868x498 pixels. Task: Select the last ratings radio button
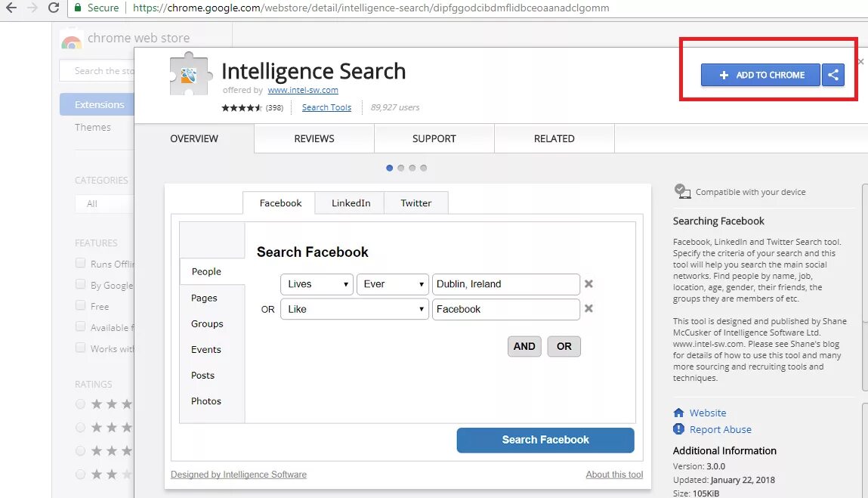click(80, 474)
